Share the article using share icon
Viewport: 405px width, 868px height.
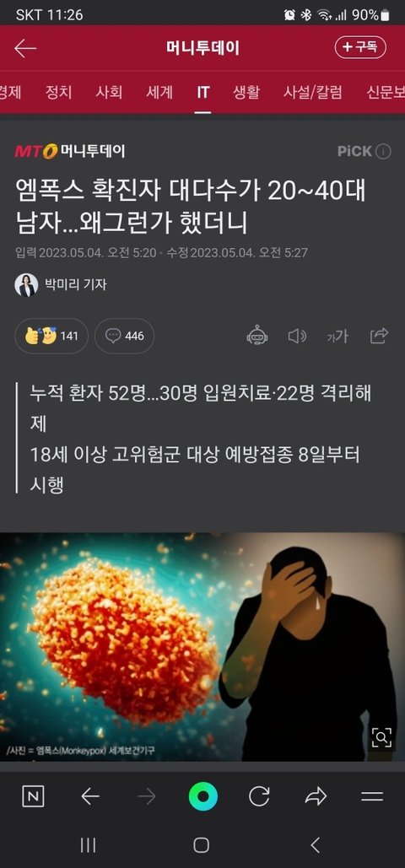coord(380,336)
